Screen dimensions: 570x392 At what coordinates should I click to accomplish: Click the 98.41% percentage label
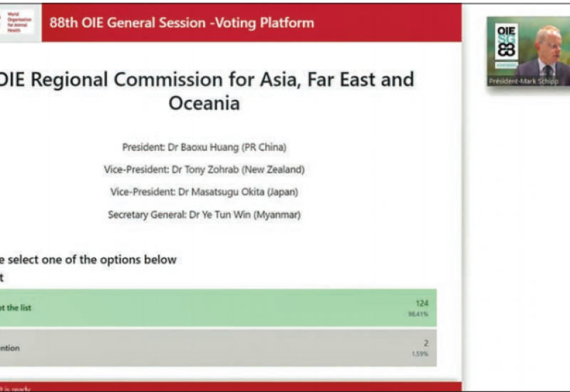[x=419, y=314]
